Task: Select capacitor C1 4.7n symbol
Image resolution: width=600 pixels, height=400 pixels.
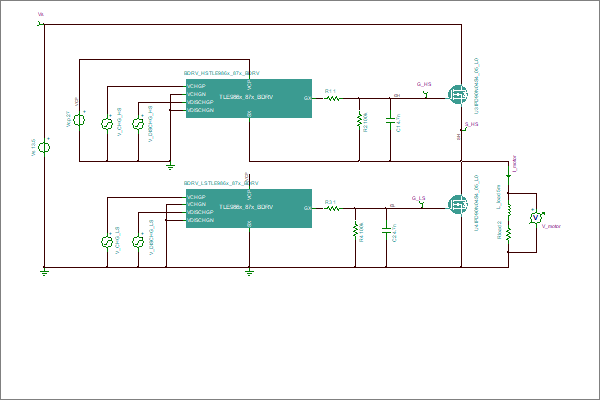Action: click(x=390, y=120)
